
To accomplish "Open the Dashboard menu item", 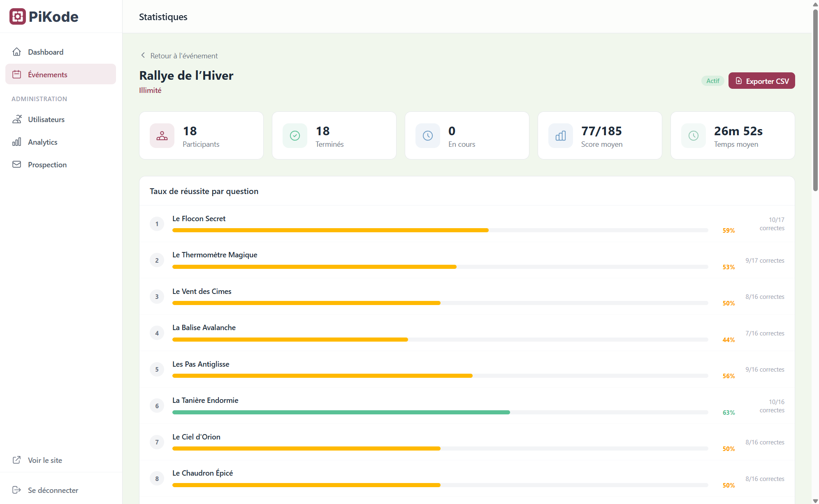I will [60, 52].
